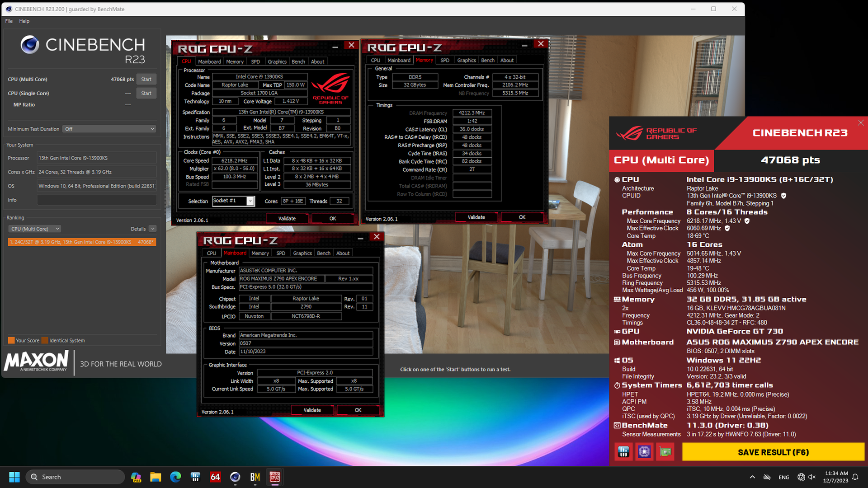Click the CPU section chip icon in BenchMate

617,179
